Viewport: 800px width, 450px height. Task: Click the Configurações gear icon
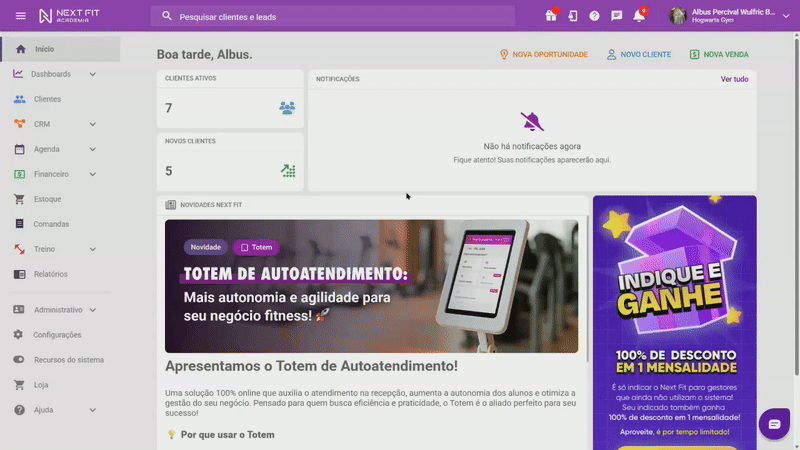18,335
